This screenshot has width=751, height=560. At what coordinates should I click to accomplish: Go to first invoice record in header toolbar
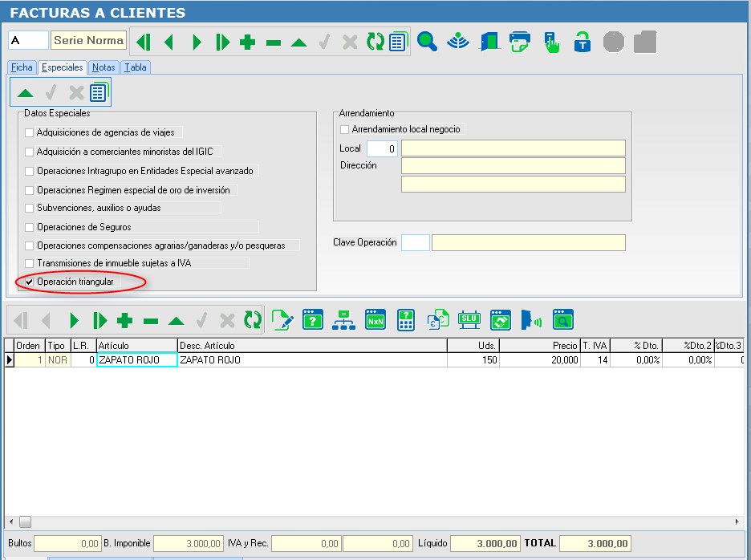coord(144,43)
